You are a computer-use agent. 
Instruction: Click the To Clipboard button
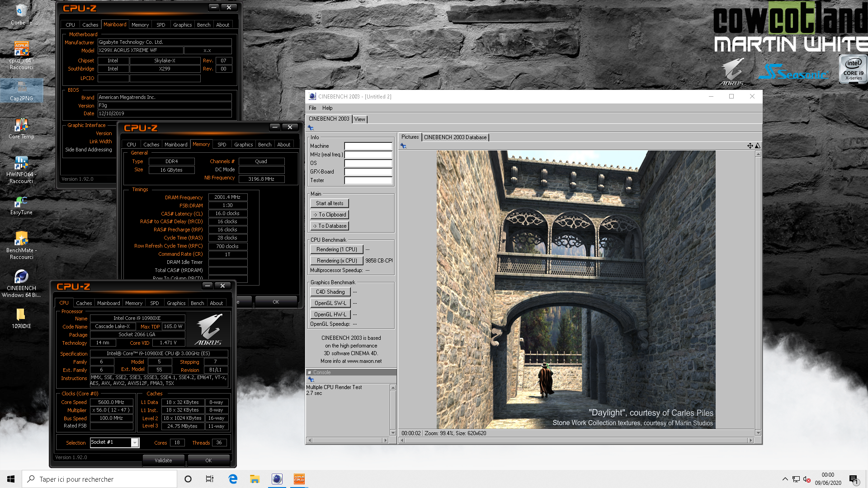coord(329,215)
